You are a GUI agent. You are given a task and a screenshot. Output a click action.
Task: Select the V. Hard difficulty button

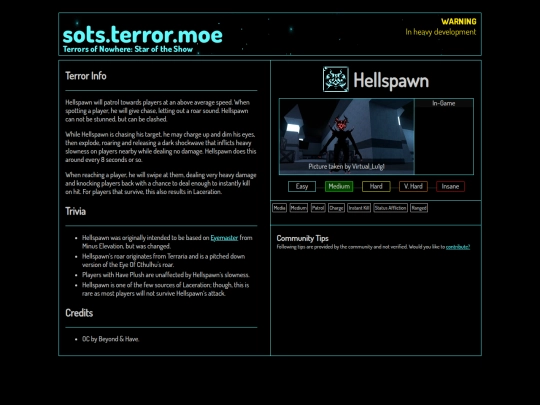click(x=413, y=186)
